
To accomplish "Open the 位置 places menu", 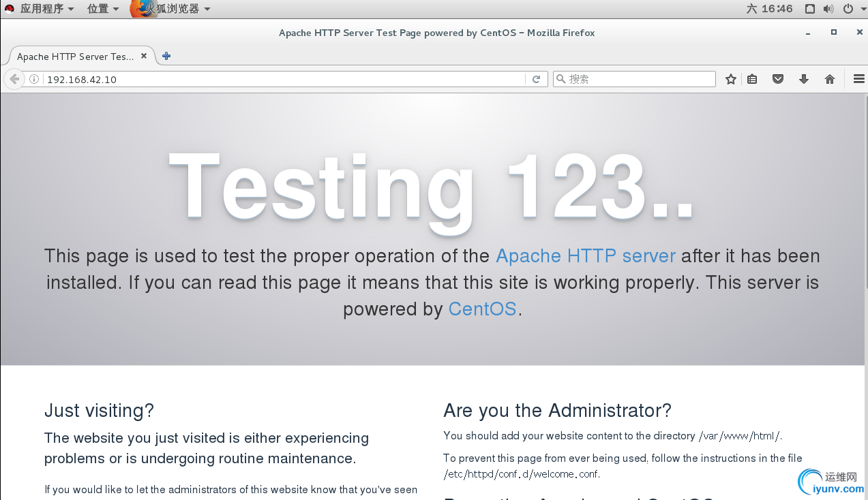I will (103, 9).
